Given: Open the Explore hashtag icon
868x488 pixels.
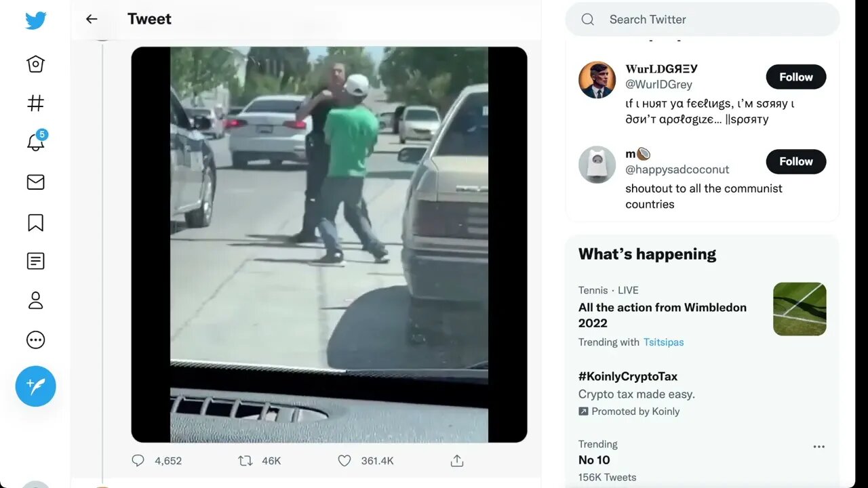Looking at the screenshot, I should coord(35,103).
